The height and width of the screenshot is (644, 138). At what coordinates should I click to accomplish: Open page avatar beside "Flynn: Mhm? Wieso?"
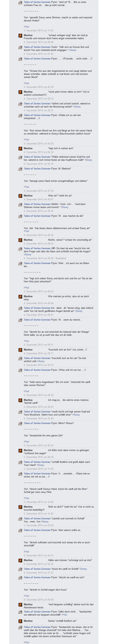(x=20, y=423)
